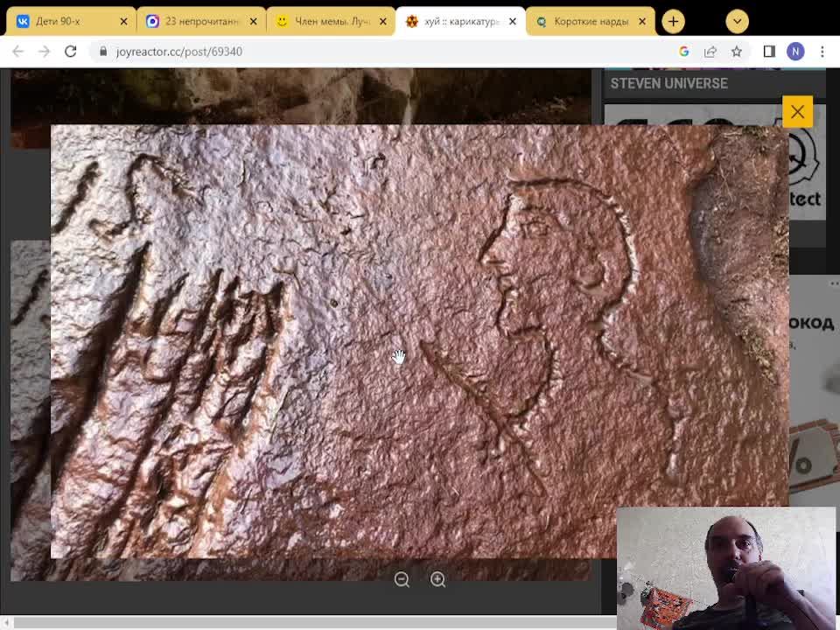Go back to previous page
Viewport: 840px width, 630px height.
[x=17, y=52]
